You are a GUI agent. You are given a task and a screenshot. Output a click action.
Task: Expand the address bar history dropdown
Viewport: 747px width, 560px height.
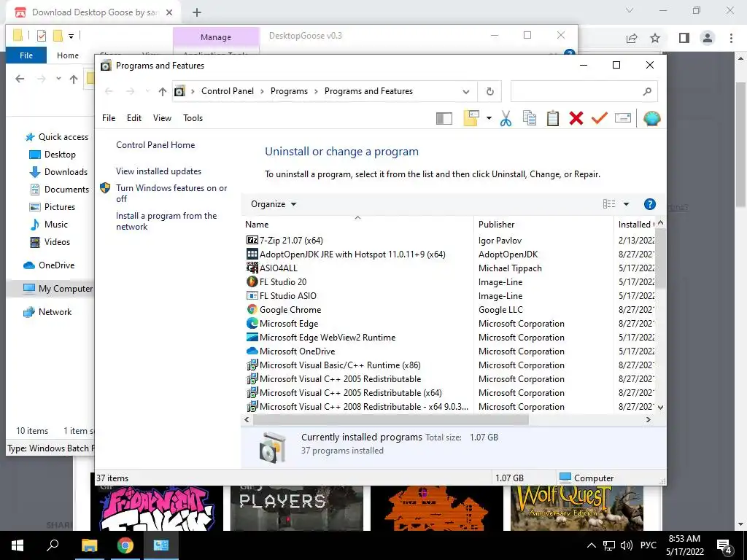pyautogui.click(x=466, y=91)
